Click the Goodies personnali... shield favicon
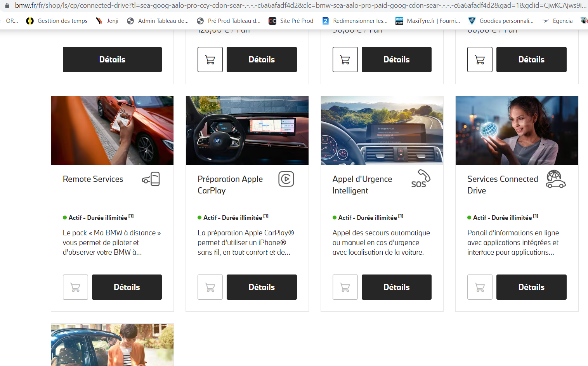Viewport: 588px width, 366px height. (472, 21)
